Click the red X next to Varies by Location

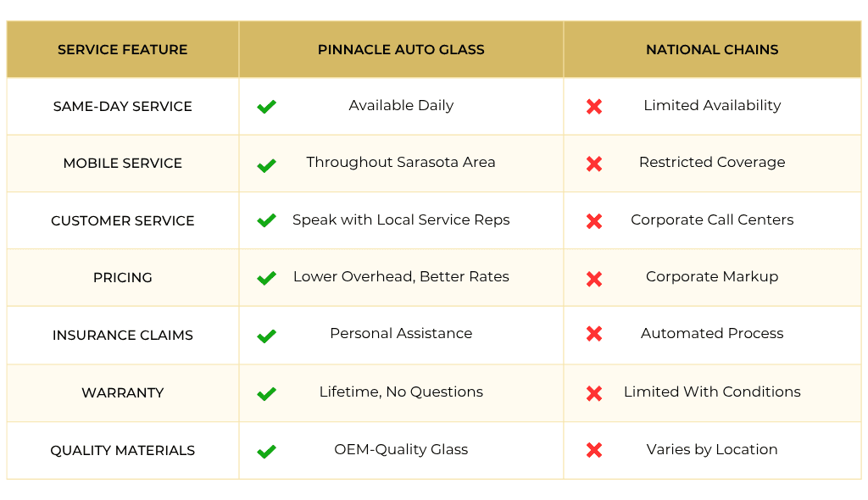pos(594,450)
